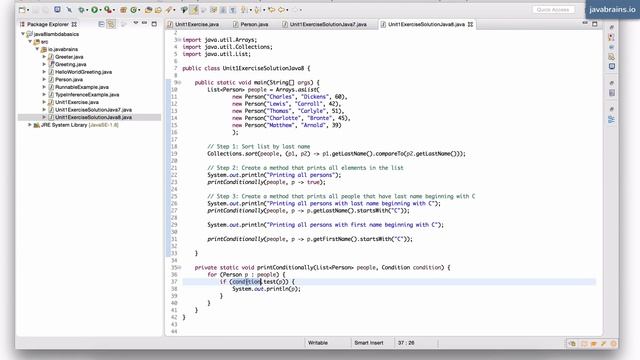Expand Greeter.java in Package Explorer

point(44,57)
